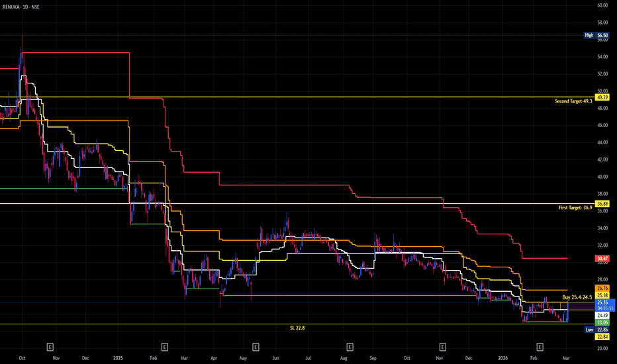Screen dimensions: 617x364
Task: Click the blue 25.35 current price tag
Action: coord(604,305)
